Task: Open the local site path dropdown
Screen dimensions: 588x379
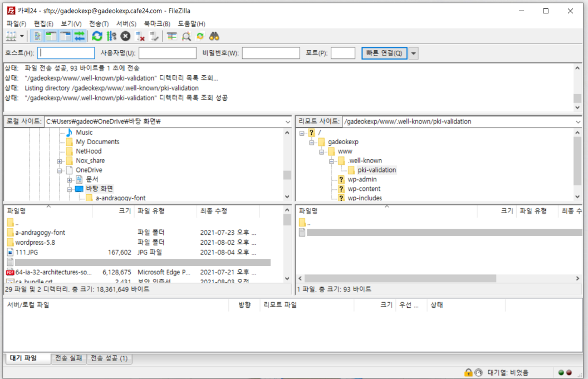Action: click(x=288, y=121)
